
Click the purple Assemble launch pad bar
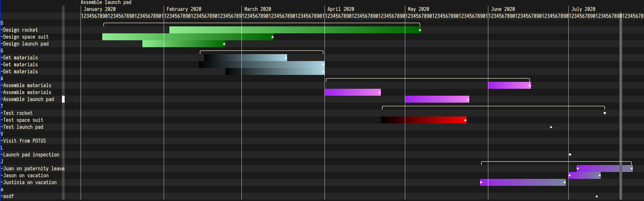(x=437, y=99)
